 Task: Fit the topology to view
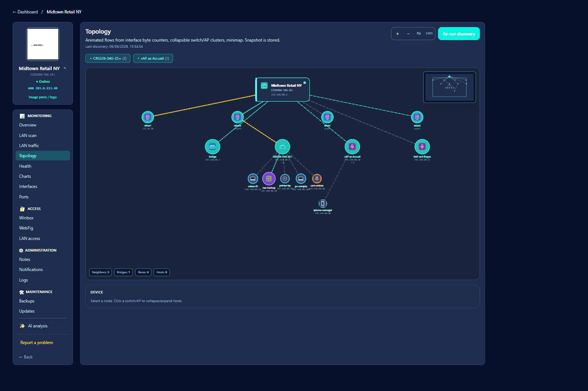[x=419, y=34]
